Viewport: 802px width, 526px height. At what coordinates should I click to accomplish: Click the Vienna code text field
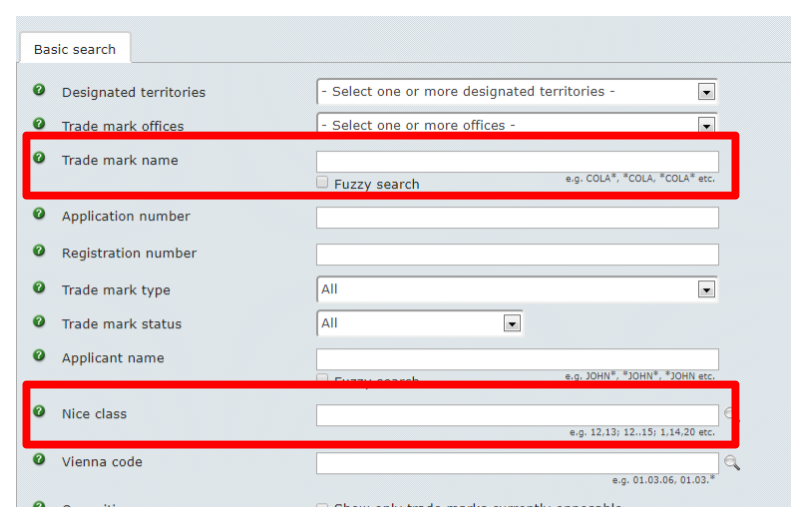[x=517, y=463]
